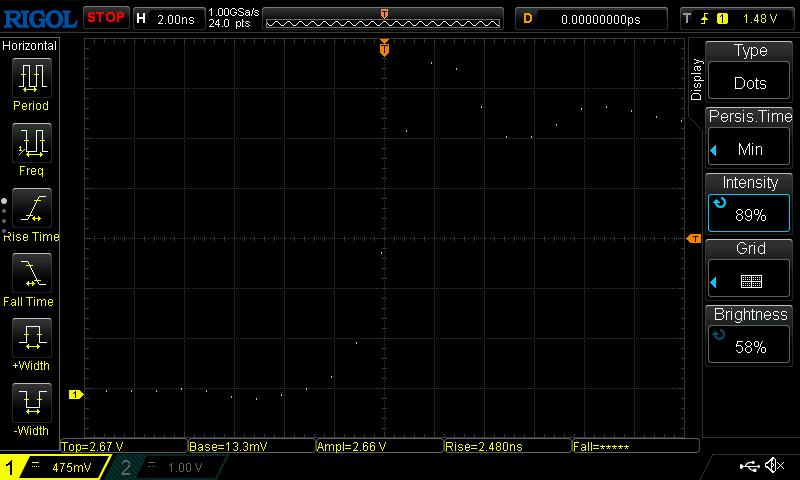Viewport: 800px width, 480px height.
Task: Click the rising edge trigger icon
Action: point(705,19)
